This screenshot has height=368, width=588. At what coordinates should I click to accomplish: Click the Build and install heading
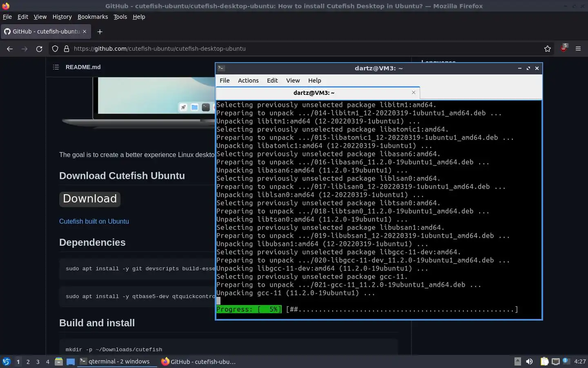tap(97, 323)
